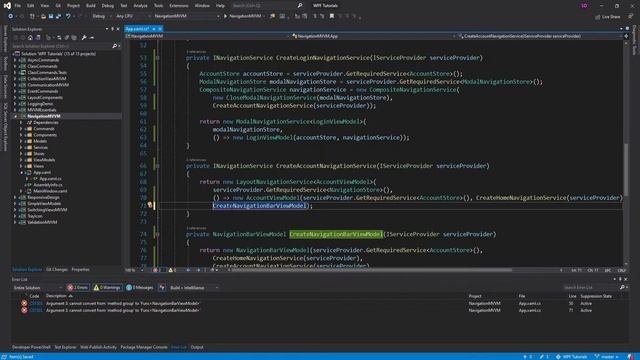Click the Error List filter icon
Screen dimensions: 640x360
tap(162, 288)
